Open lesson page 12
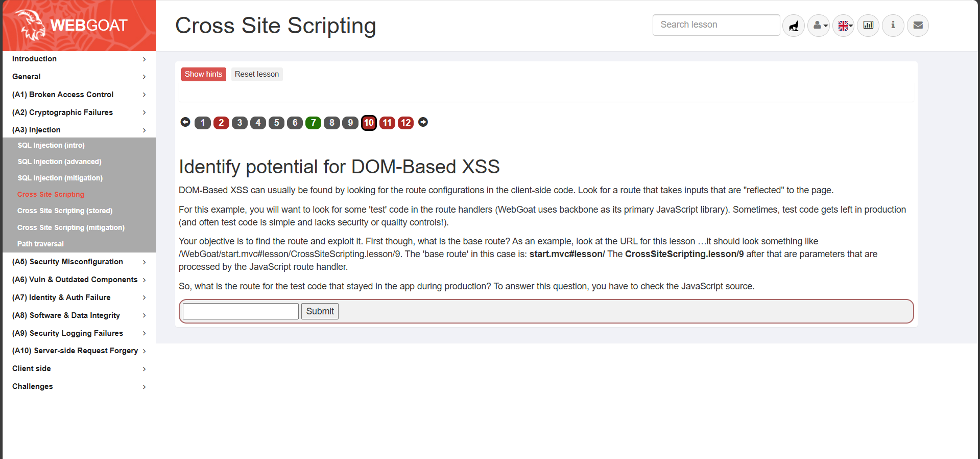This screenshot has width=980, height=459. pos(405,123)
